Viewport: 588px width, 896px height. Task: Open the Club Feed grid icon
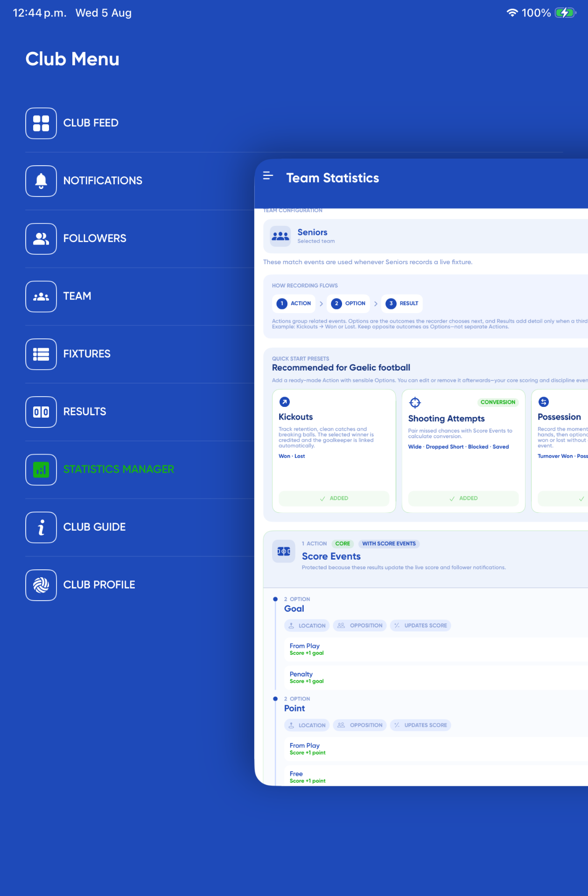[x=41, y=123]
